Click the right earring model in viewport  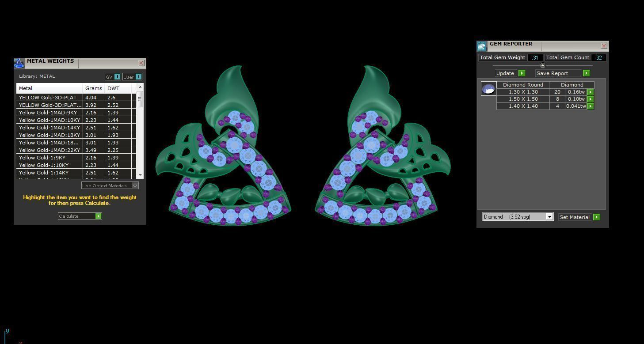[382, 146]
